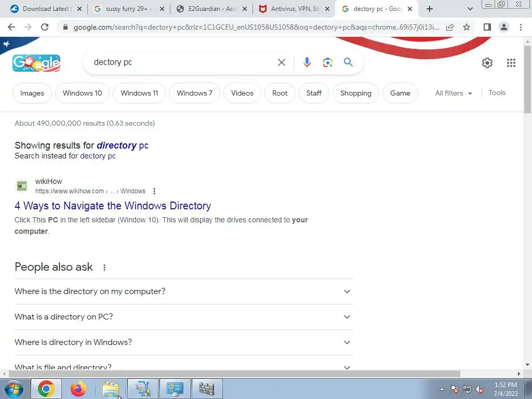Screen dimensions: 532x399
Task: Select the Game filter chip
Action: (x=400, y=93)
